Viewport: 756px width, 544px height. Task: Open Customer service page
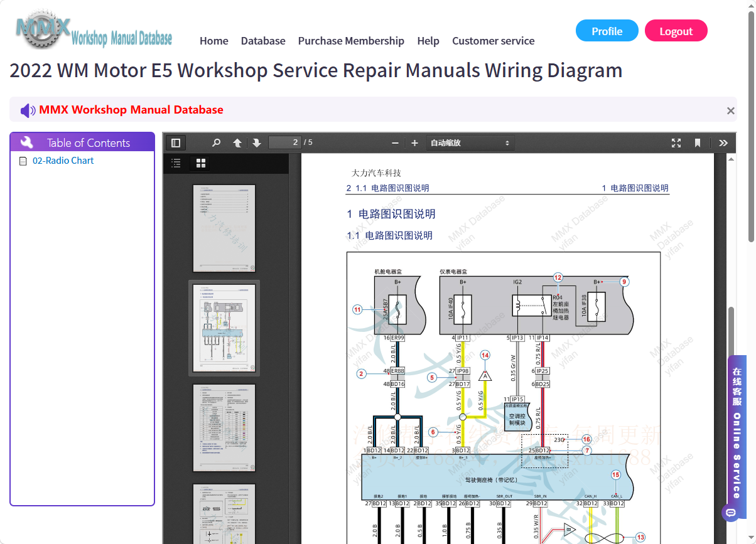tap(494, 41)
